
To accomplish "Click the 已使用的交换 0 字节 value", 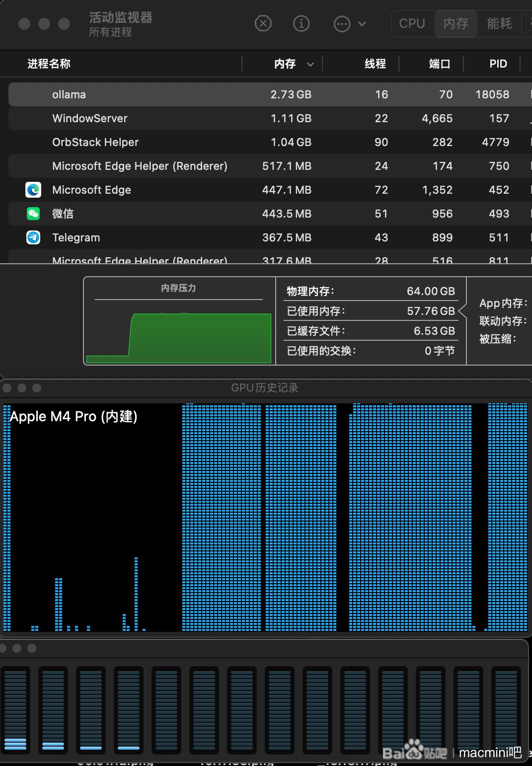I will (440, 351).
